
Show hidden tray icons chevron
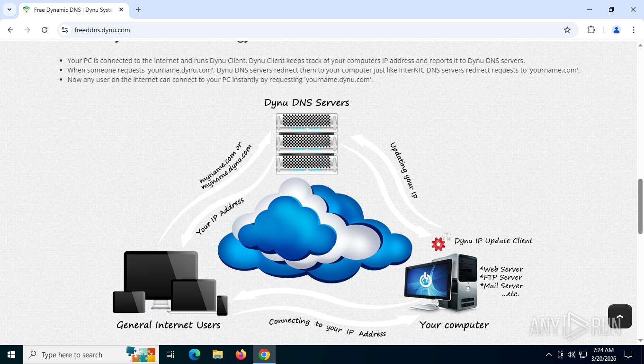pos(549,355)
